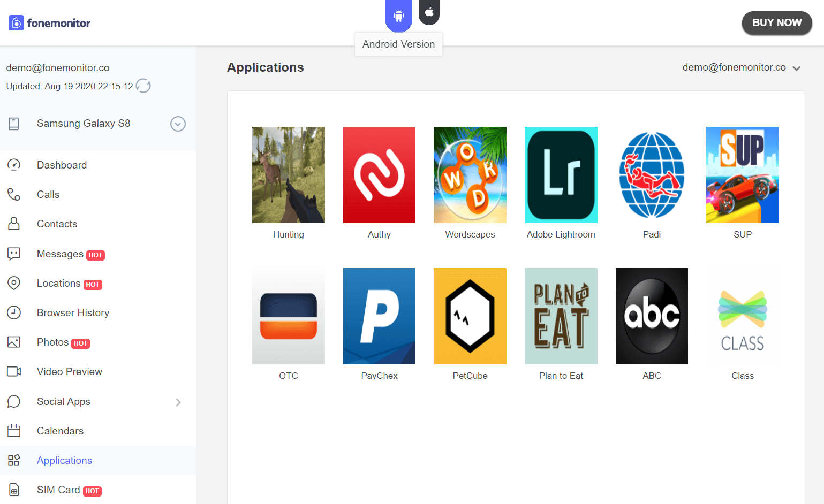Click the Messages chat bubble icon

[14, 254]
